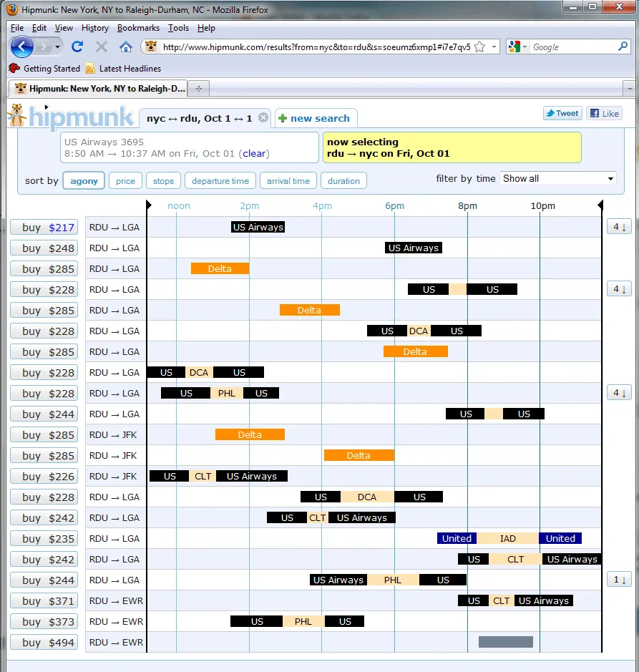
Task: Click the Google search box
Action: (x=573, y=47)
